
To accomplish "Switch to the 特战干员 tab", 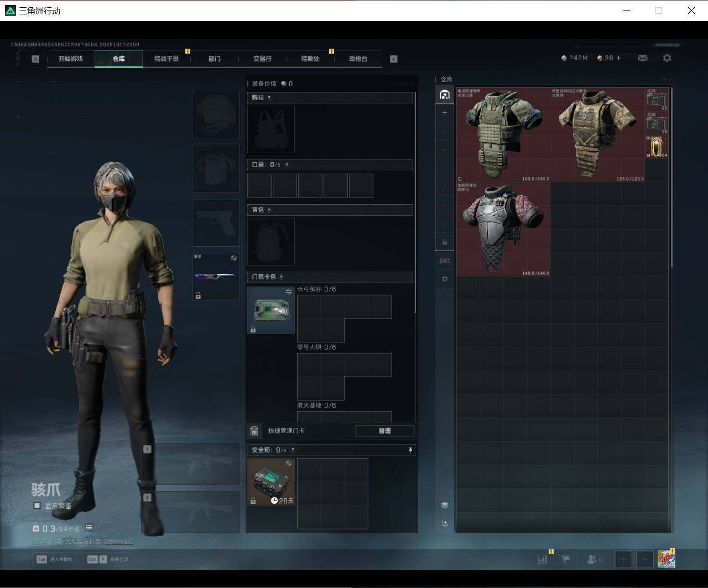I will 166,59.
